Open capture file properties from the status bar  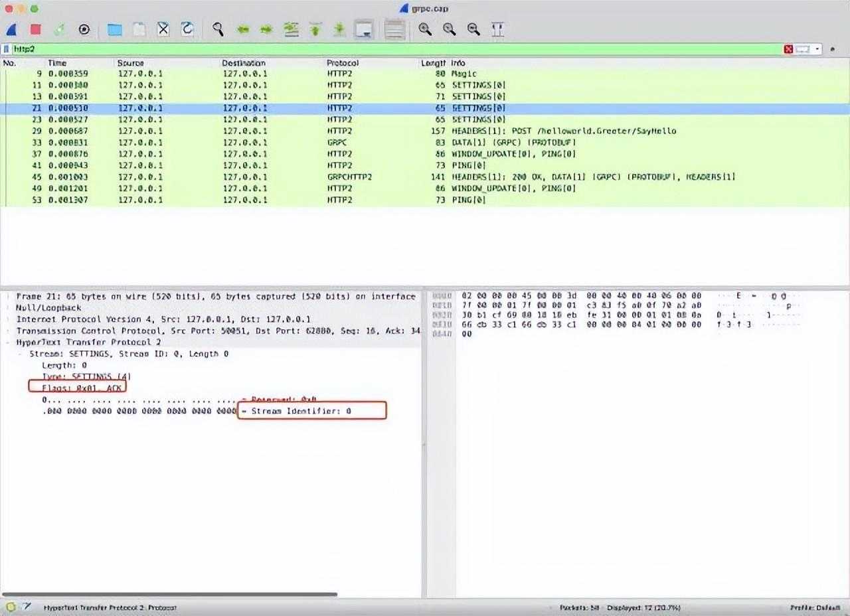[x=27, y=607]
